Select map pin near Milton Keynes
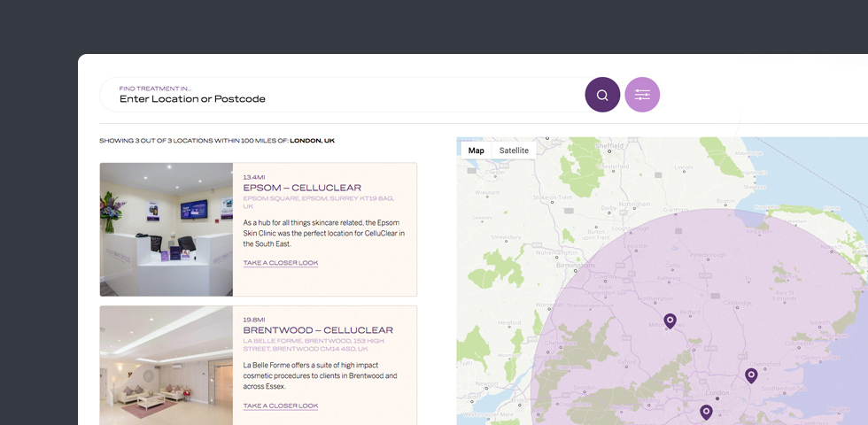Screen dimensions: 868x425 coord(670,321)
